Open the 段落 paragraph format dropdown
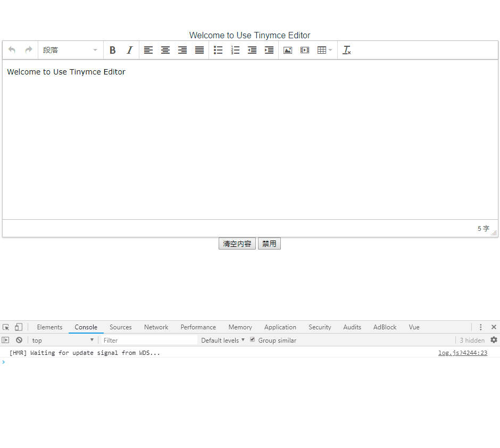 pyautogui.click(x=70, y=50)
